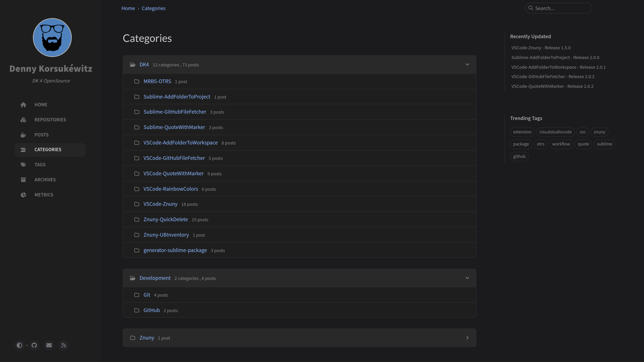Open the Znuny top-level category link

(x=147, y=338)
